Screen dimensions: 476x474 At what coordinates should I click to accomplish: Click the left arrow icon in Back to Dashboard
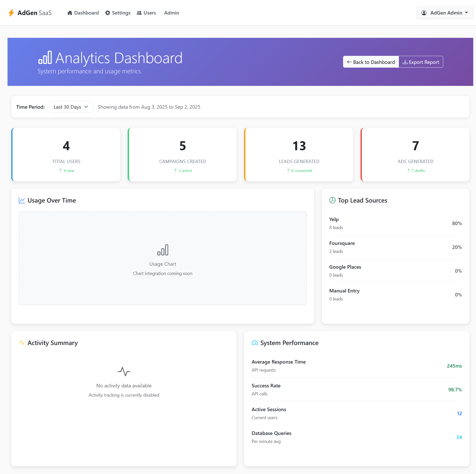pos(349,62)
